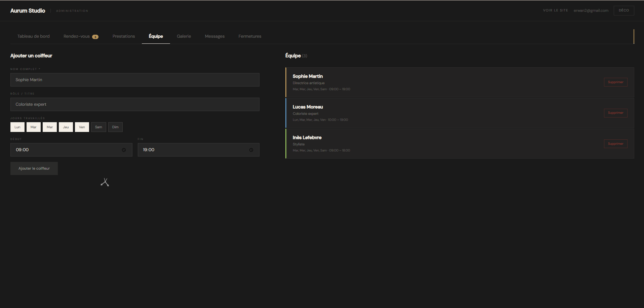Toggle Ven working day
This screenshot has height=308, width=644.
click(82, 127)
